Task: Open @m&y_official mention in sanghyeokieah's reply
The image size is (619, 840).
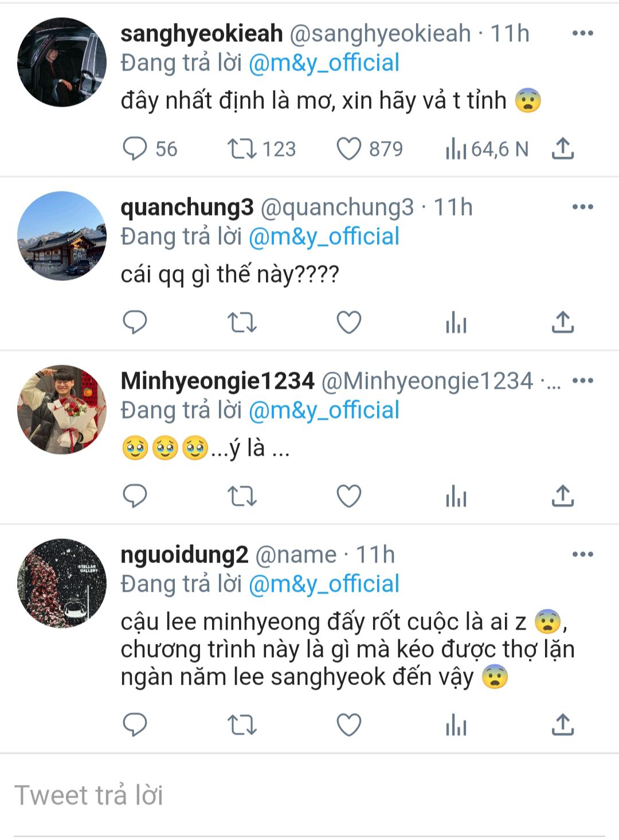Action: [x=324, y=63]
